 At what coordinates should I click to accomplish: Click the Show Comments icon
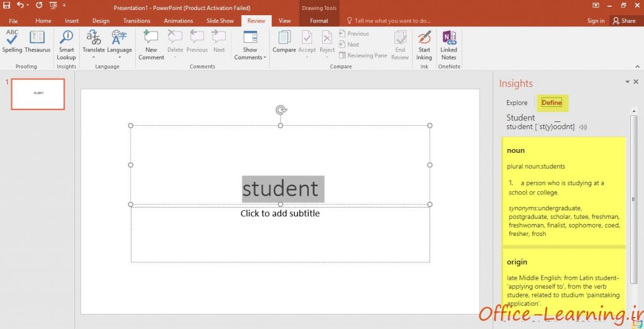point(250,37)
